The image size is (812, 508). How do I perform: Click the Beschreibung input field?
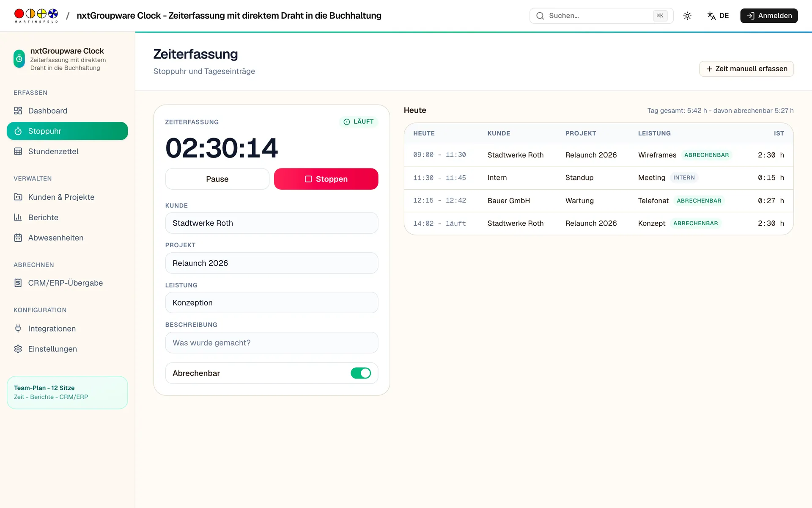pyautogui.click(x=272, y=342)
